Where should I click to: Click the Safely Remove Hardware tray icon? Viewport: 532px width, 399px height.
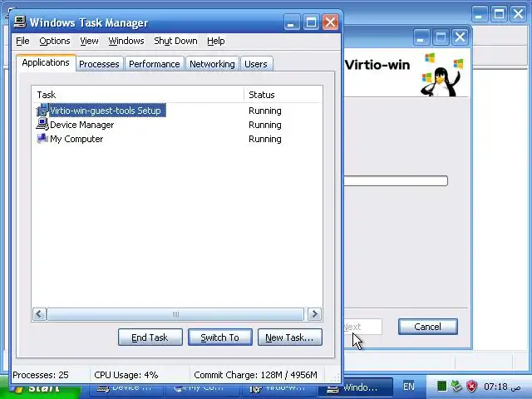pyautogui.click(x=456, y=386)
